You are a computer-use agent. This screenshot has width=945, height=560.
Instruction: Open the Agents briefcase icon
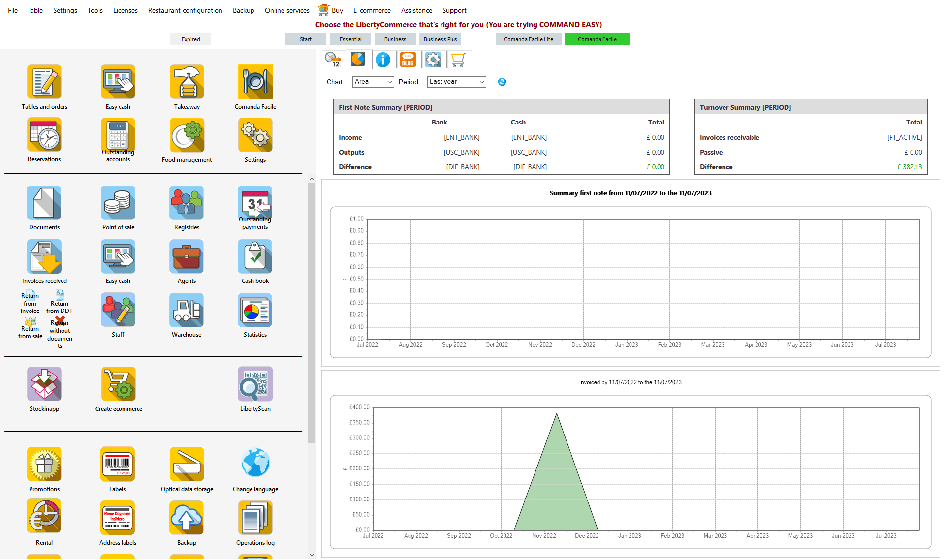[x=187, y=256]
